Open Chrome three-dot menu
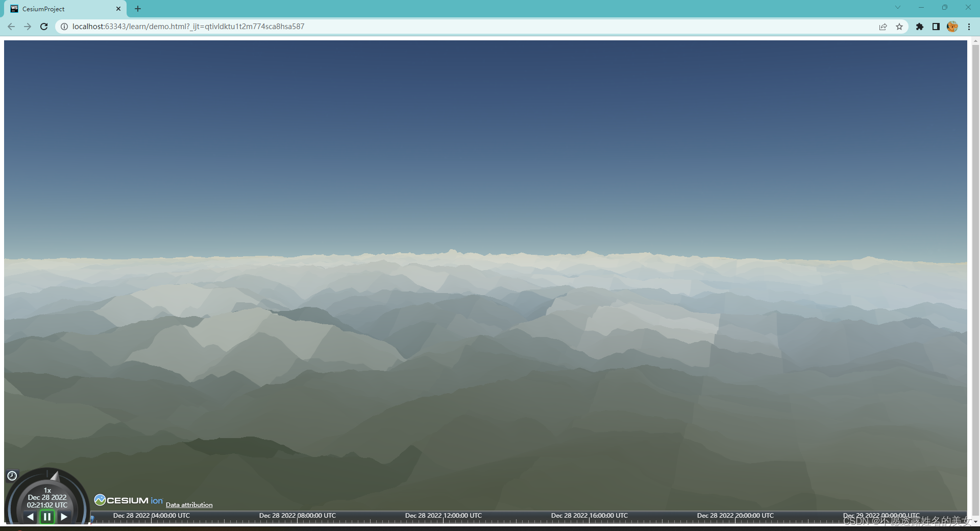The image size is (980, 531). coord(969,27)
